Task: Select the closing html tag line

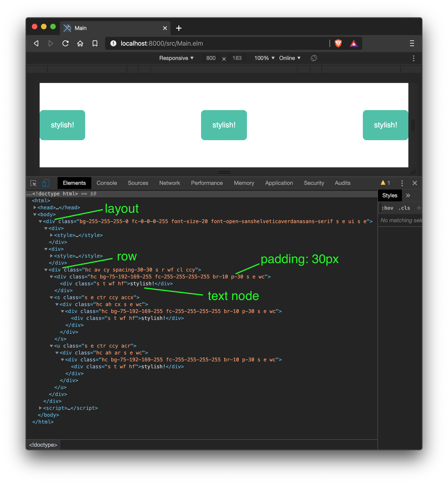Action: coord(43,422)
